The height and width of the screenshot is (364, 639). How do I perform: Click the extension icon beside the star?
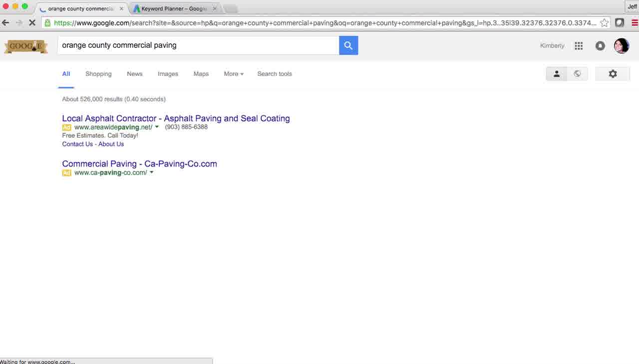[x=620, y=22]
